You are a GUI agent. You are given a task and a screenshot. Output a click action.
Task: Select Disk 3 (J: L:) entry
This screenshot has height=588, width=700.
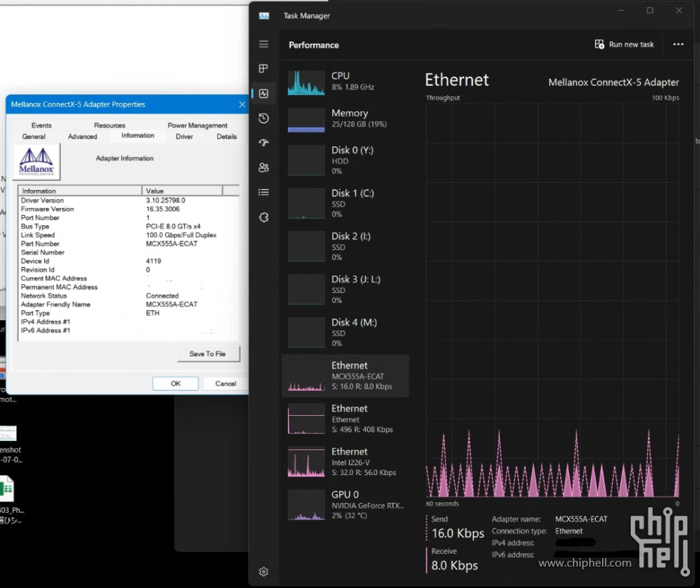point(346,289)
